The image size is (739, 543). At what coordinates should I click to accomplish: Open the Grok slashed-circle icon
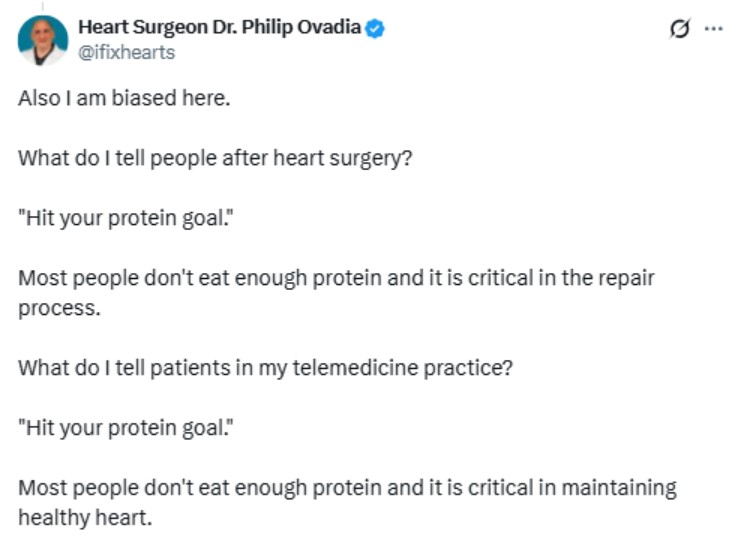tap(679, 30)
